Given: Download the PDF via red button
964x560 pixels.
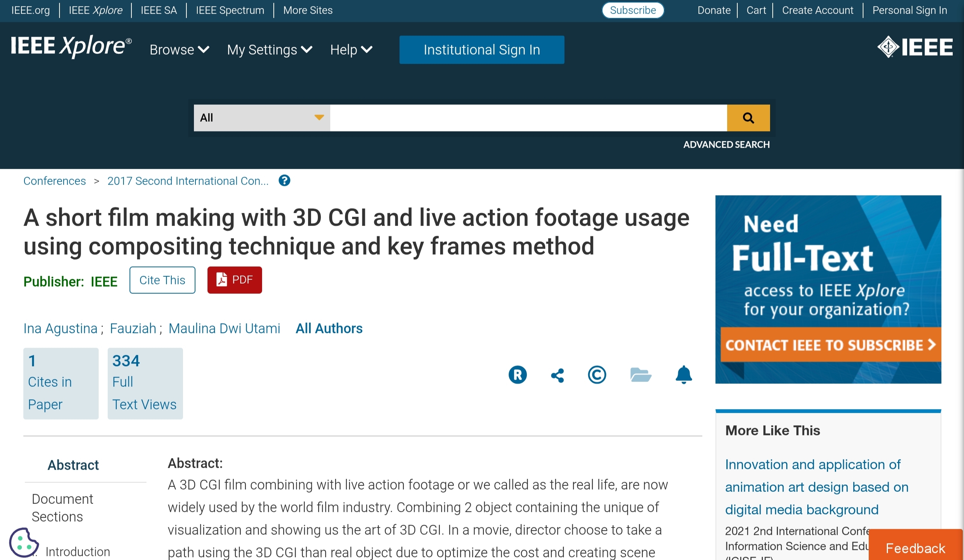Looking at the screenshot, I should (x=235, y=280).
